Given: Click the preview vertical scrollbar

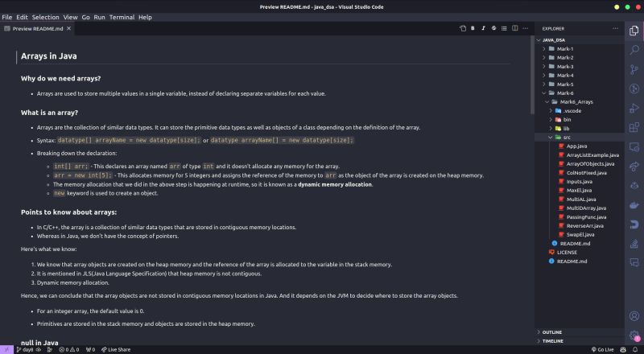Looking at the screenshot, I should pyautogui.click(x=532, y=75).
